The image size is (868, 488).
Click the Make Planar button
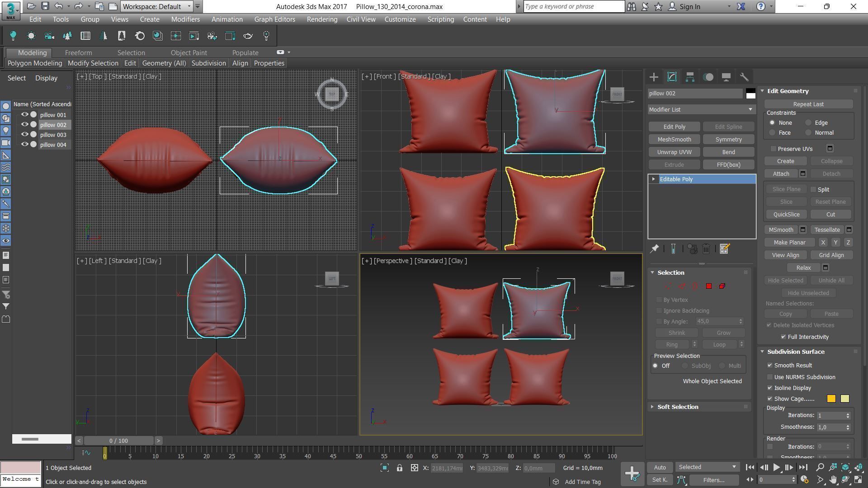pyautogui.click(x=789, y=243)
